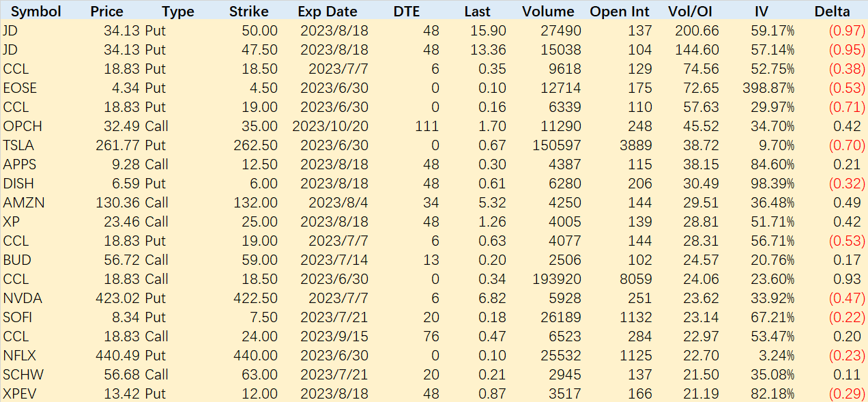
Task: Click volume value 193920
Action: point(556,279)
